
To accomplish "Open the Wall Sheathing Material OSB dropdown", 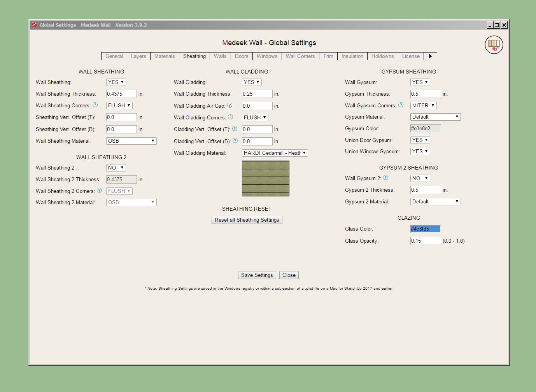I will tap(131, 141).
